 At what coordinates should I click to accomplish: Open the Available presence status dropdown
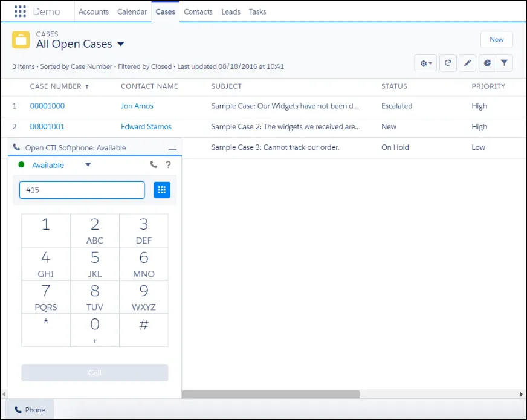[87, 164]
